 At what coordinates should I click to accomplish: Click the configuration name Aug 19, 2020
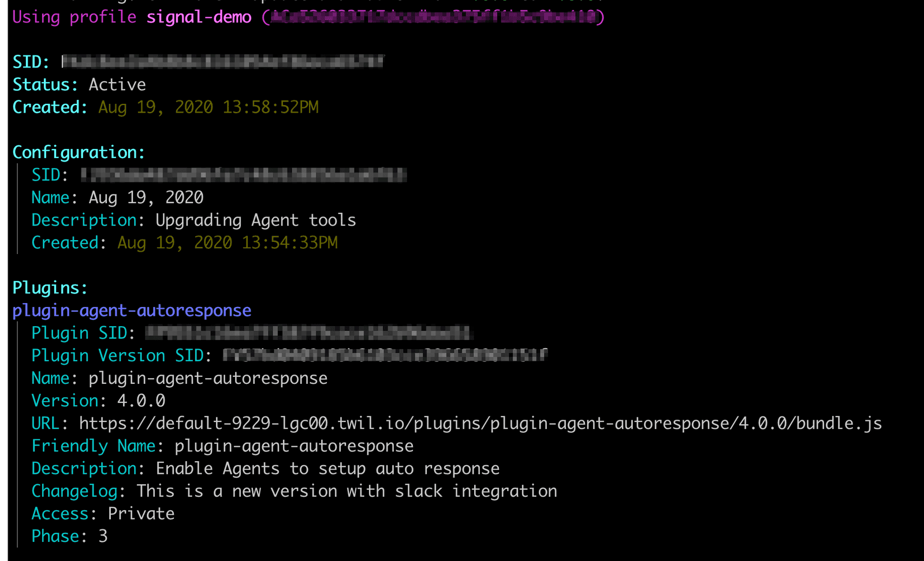coord(146,198)
